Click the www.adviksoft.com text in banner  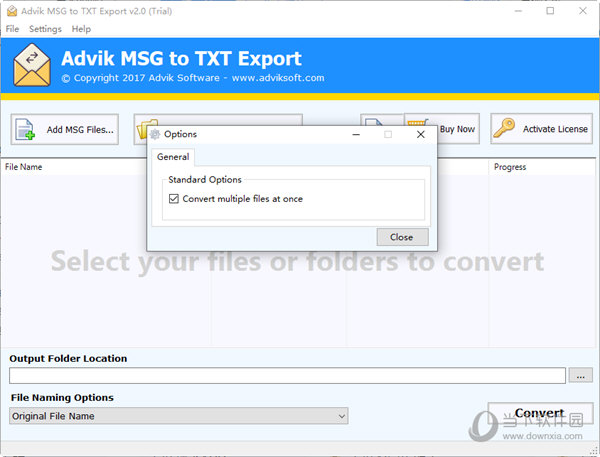click(278, 78)
